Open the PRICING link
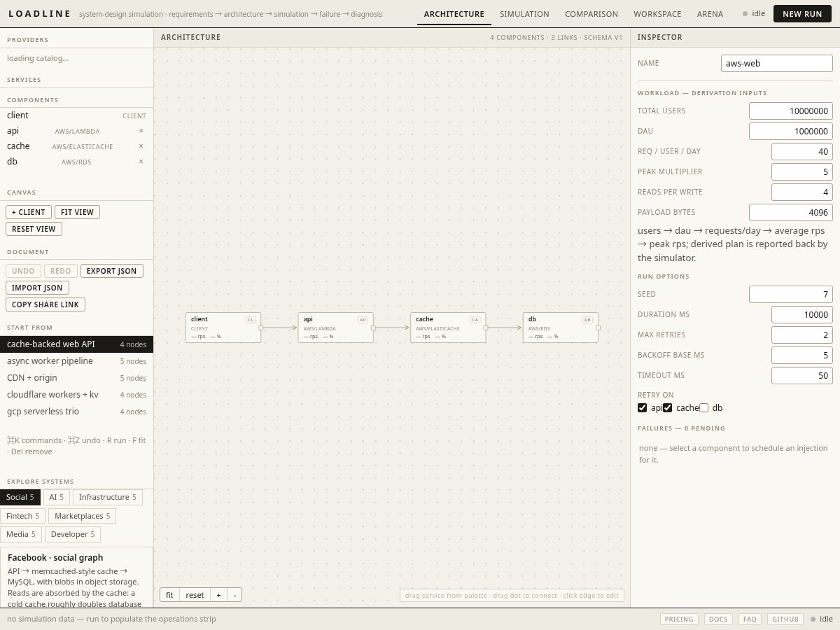 (679, 619)
